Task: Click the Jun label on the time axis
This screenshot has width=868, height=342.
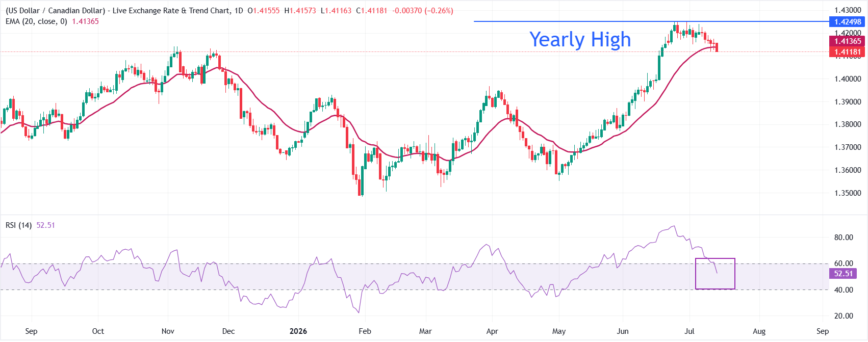Action: click(x=623, y=331)
